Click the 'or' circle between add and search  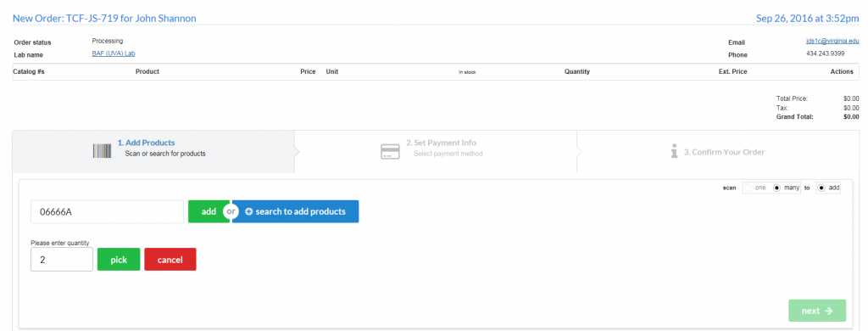point(231,212)
